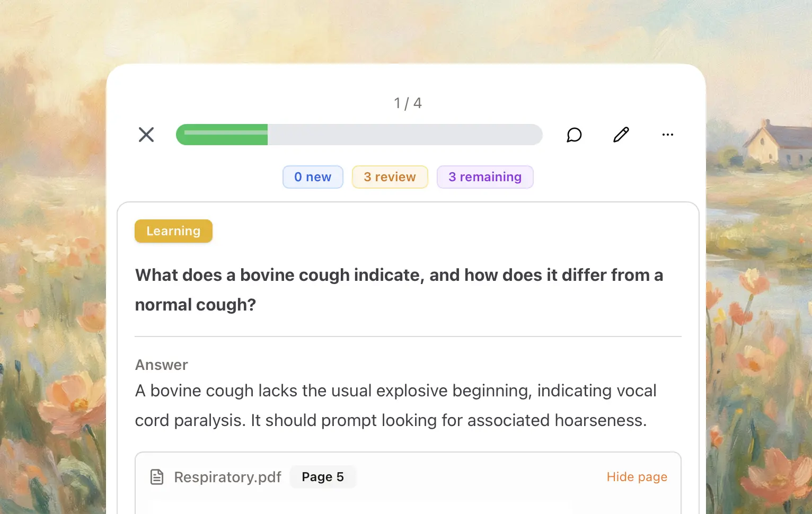Click the document icon next to Respiratory.pdf
Viewport: 812px width, 514px height.
[156, 476]
